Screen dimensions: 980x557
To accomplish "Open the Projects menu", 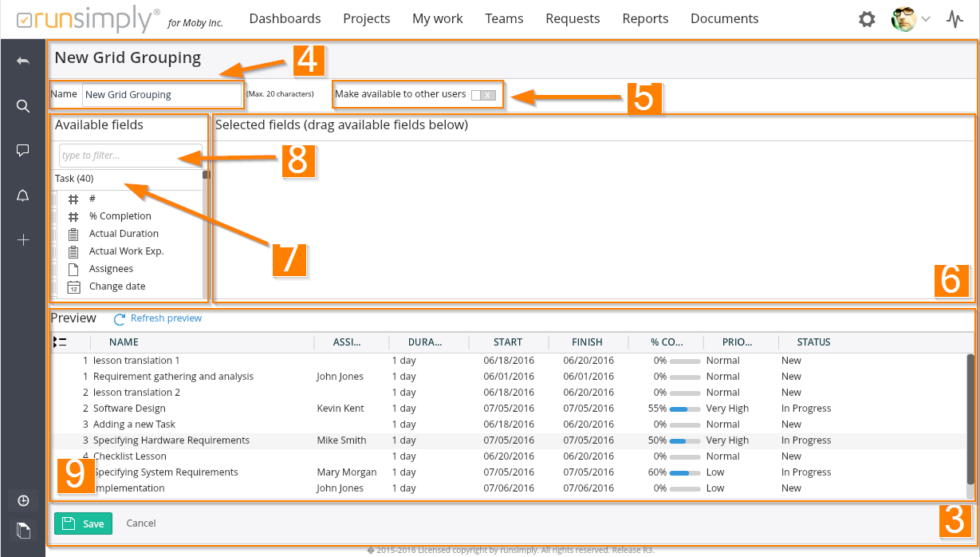I will tap(366, 18).
